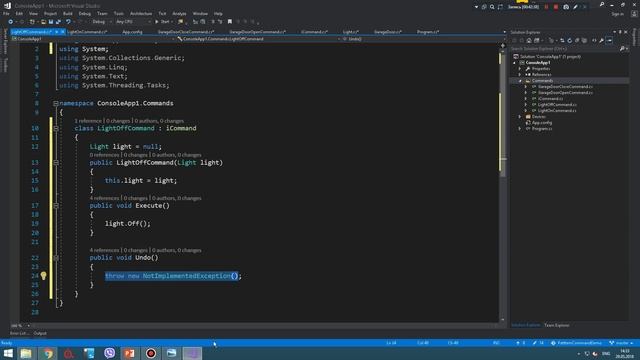Click the recorder screenshot camera icon
This screenshot has height=360, width=640.
click(x=566, y=7)
